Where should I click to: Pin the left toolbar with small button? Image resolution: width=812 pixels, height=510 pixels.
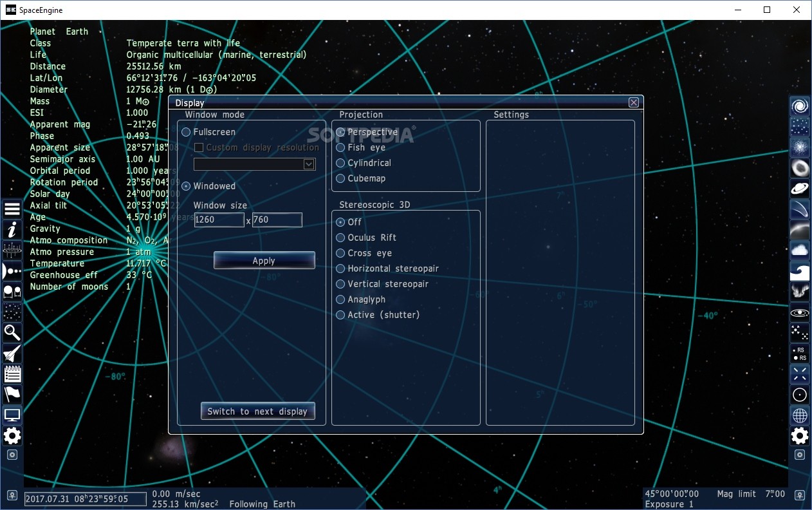click(x=12, y=455)
